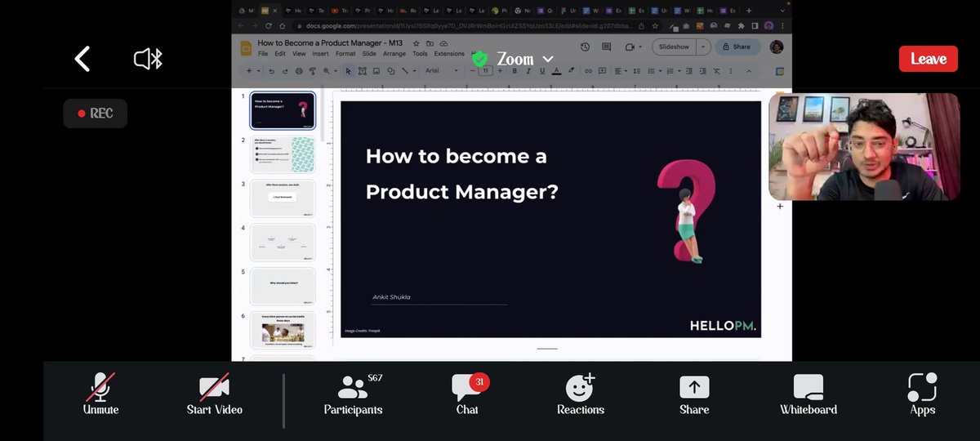Expand the Slideshow options arrow
The width and height of the screenshot is (980, 441).
click(703, 47)
